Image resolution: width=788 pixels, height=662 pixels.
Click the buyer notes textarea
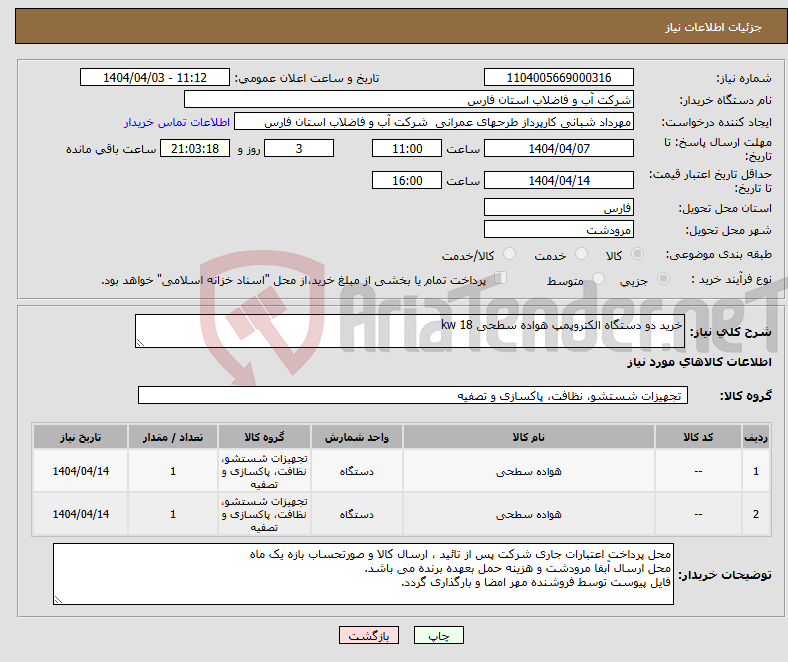coord(363,574)
